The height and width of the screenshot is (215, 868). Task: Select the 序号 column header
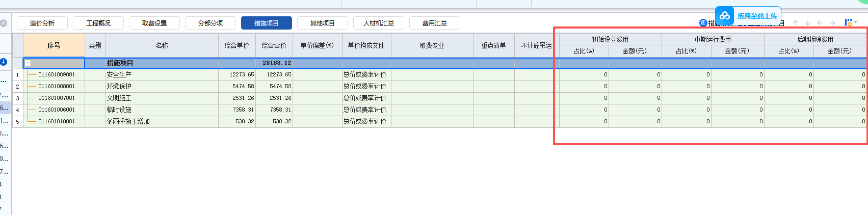click(54, 45)
